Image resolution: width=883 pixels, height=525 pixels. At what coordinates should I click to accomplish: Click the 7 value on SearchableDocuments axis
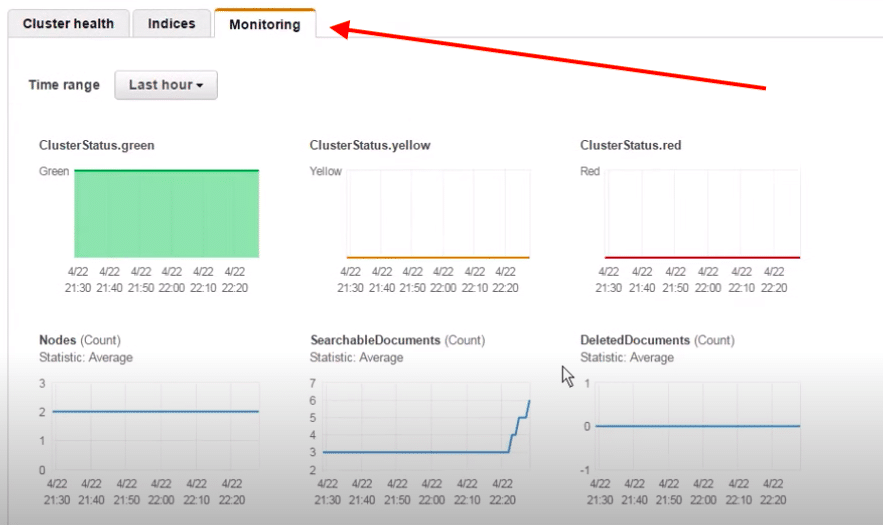point(313,384)
